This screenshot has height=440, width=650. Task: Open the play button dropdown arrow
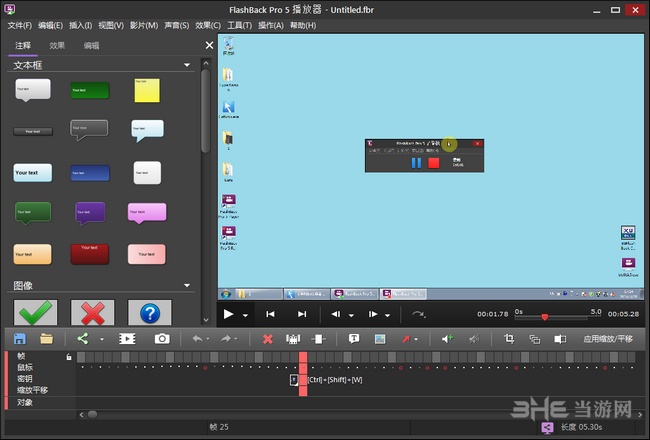(246, 314)
